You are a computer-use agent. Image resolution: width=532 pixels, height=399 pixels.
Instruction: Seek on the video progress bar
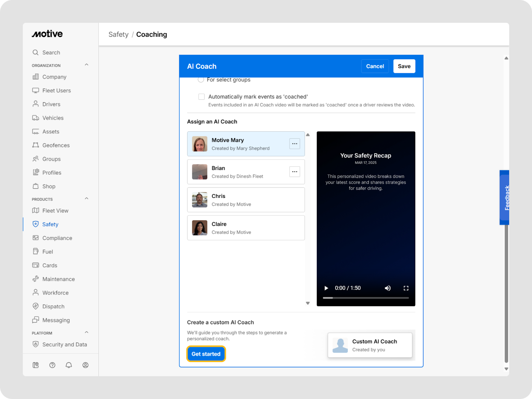click(366, 298)
